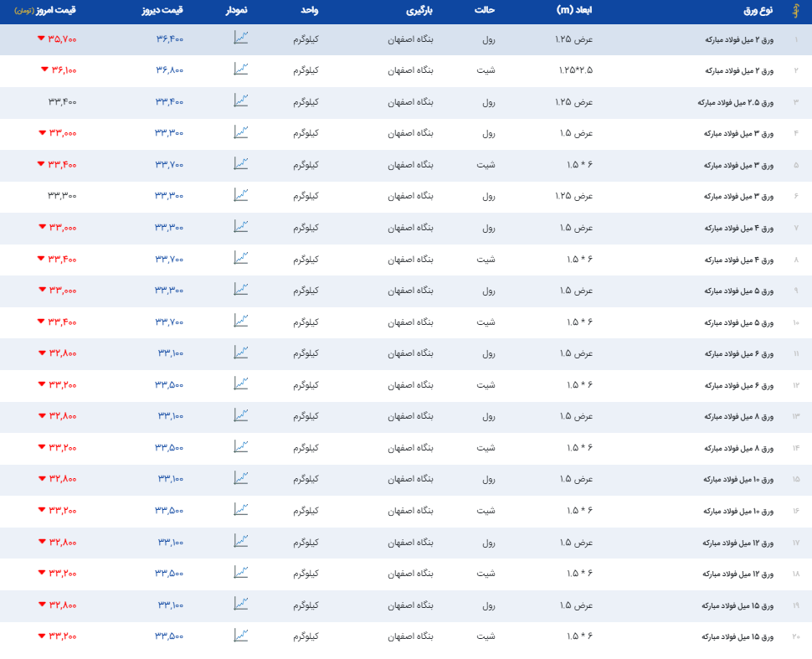Screen dimensions: 812x659
Task: Open the chart icon in row 12
Action: [240, 384]
